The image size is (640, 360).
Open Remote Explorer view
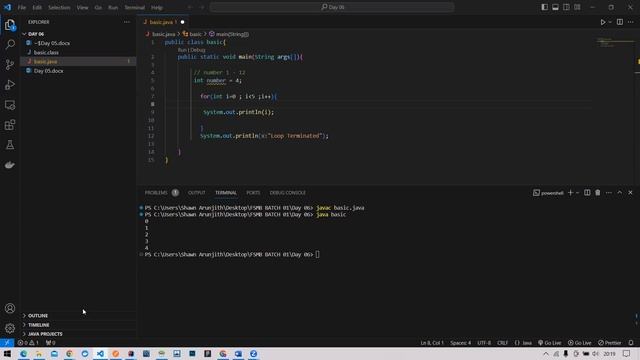[x=10, y=105]
